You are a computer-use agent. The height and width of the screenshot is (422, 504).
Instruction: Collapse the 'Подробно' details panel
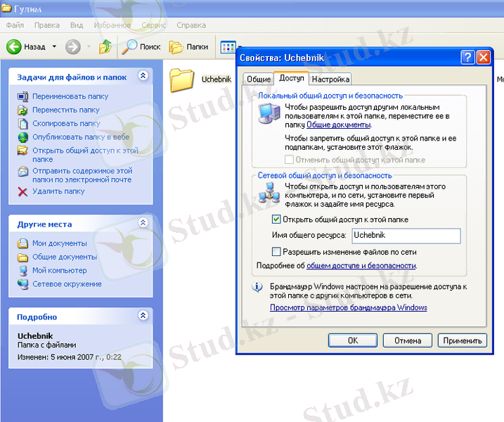tap(143, 315)
